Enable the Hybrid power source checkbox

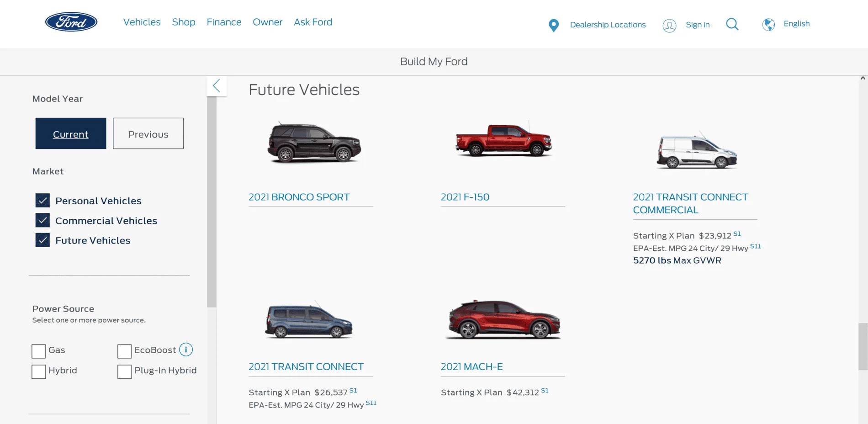39,371
